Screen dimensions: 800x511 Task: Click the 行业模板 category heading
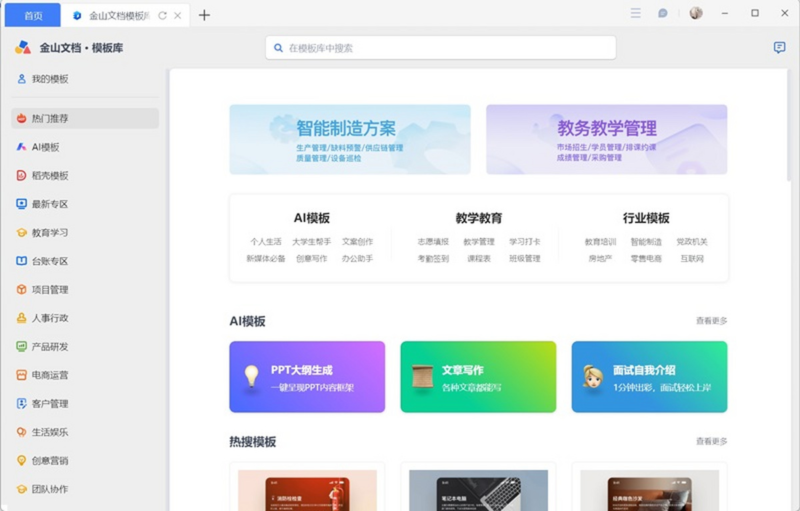coord(646,218)
